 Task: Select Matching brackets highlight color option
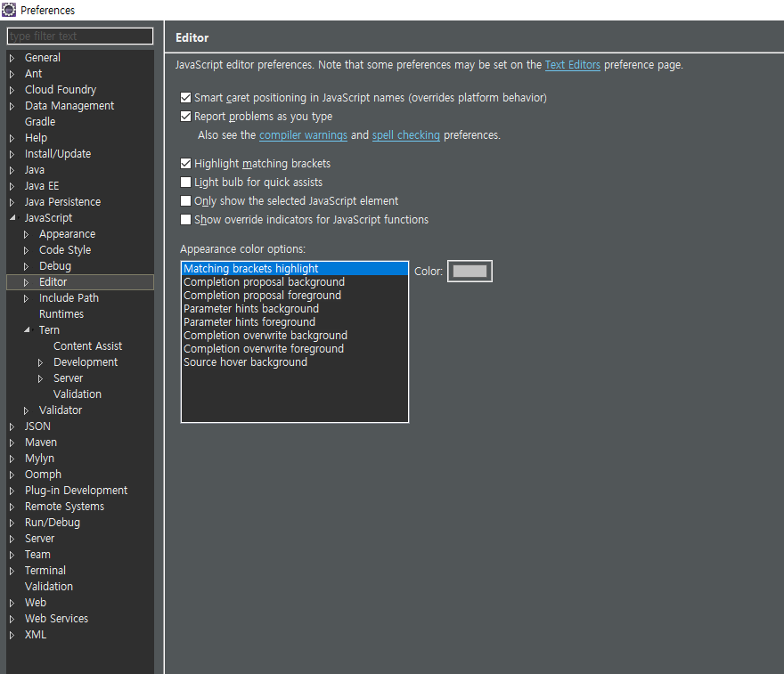click(x=295, y=268)
